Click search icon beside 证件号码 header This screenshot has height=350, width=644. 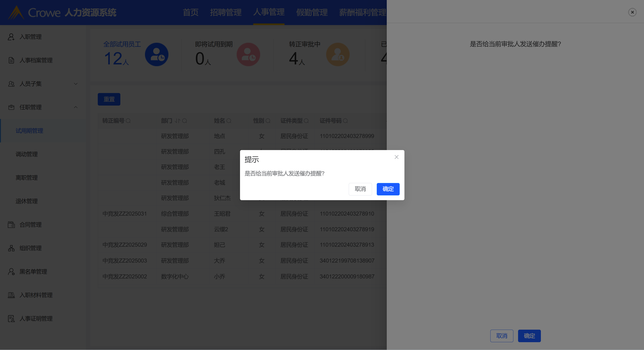tap(345, 121)
